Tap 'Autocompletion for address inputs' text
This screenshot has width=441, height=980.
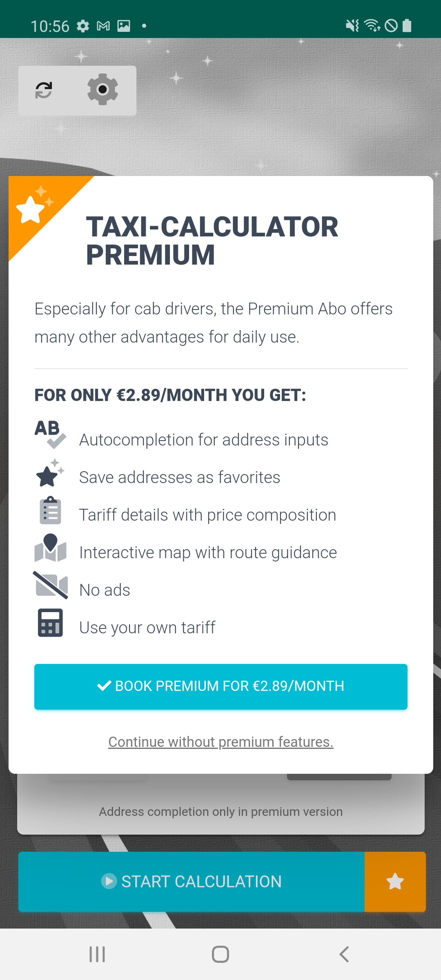pos(203,440)
